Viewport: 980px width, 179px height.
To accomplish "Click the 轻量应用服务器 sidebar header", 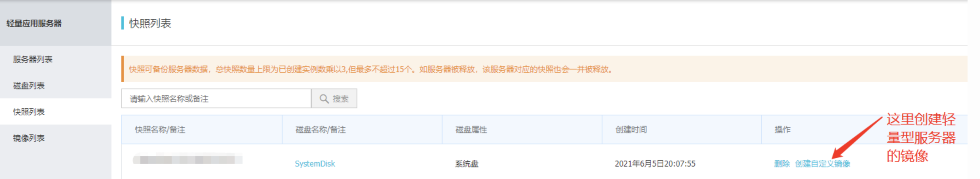I will (34, 23).
